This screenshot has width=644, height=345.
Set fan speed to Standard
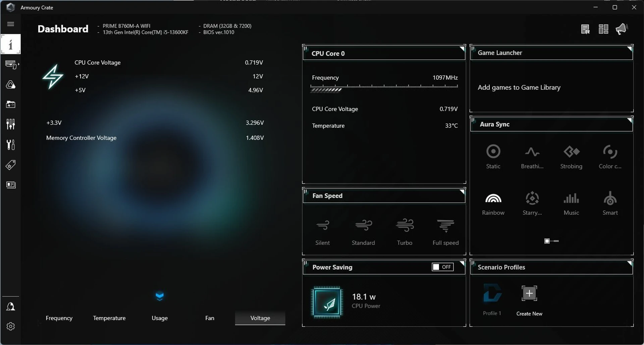tap(363, 232)
